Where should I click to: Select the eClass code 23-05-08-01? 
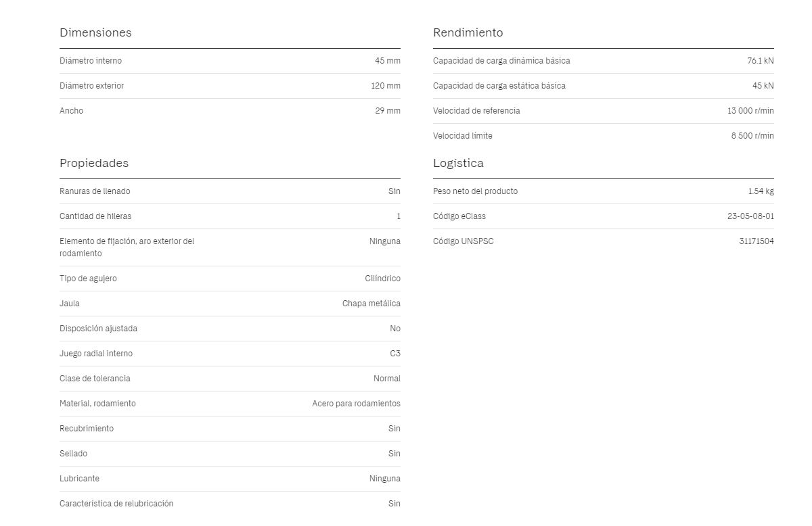(750, 216)
